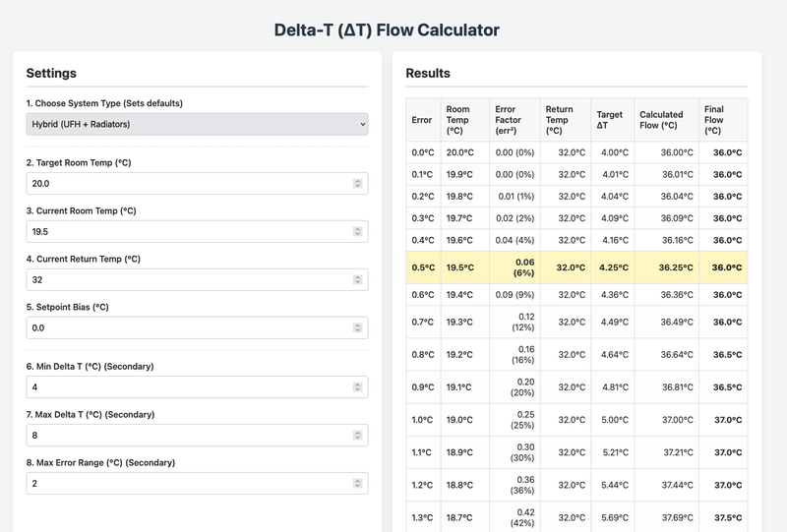Click the Max Error Range input field

coord(187,483)
